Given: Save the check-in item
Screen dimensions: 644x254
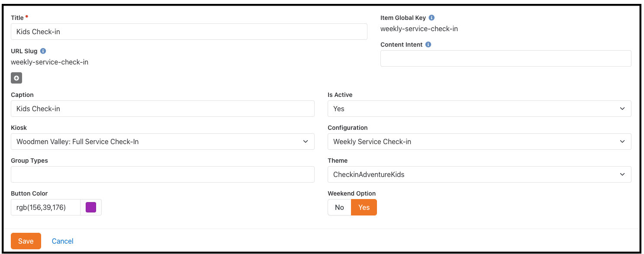Looking at the screenshot, I should pyautogui.click(x=26, y=241).
